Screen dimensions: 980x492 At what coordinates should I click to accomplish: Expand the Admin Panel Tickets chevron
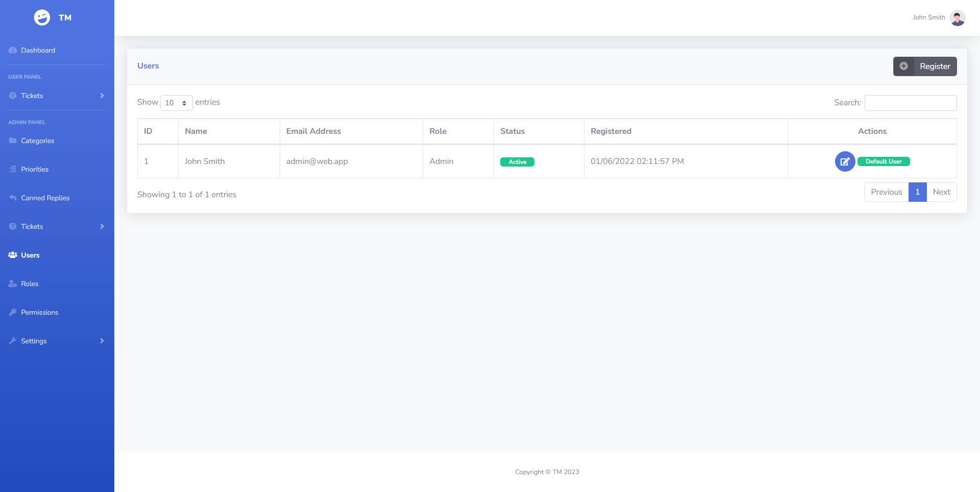pyautogui.click(x=102, y=226)
